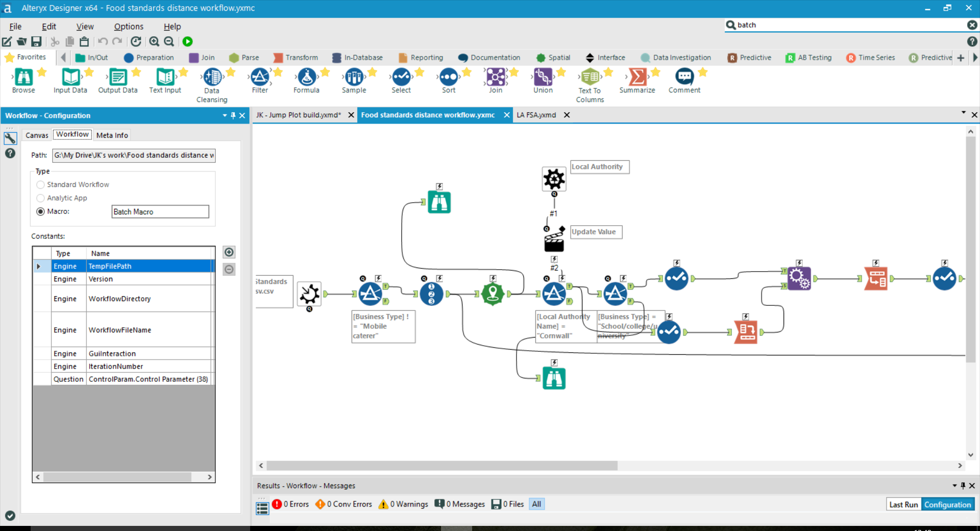Image resolution: width=980 pixels, height=531 pixels.
Task: Open the Batch Macro type dropdown
Action: [x=160, y=211]
